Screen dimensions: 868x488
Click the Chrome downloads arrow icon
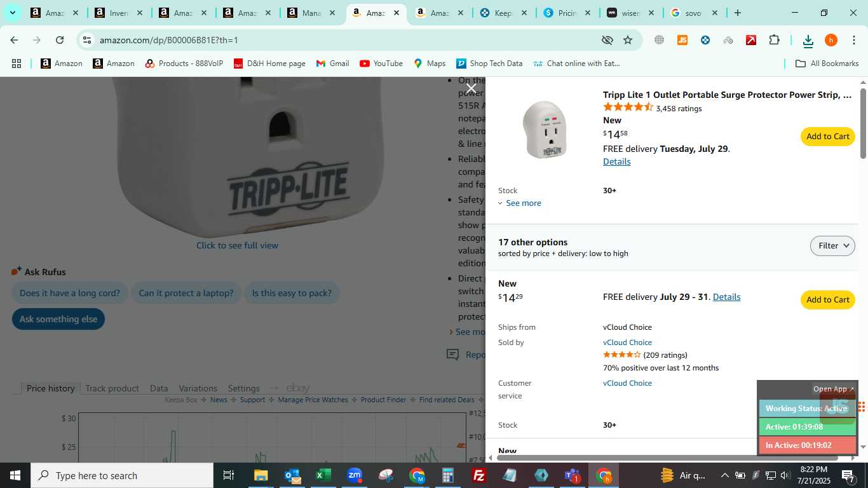coord(808,41)
